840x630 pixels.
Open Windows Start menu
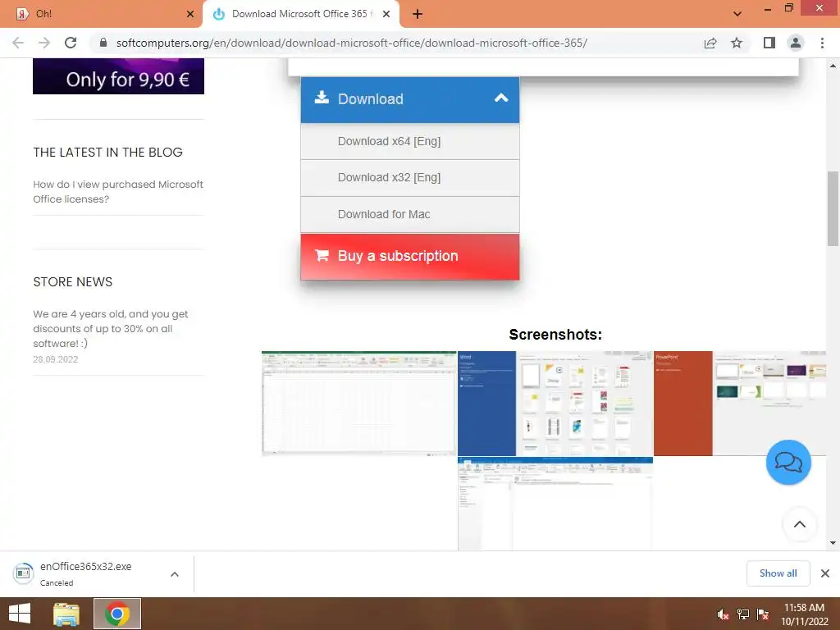point(20,614)
